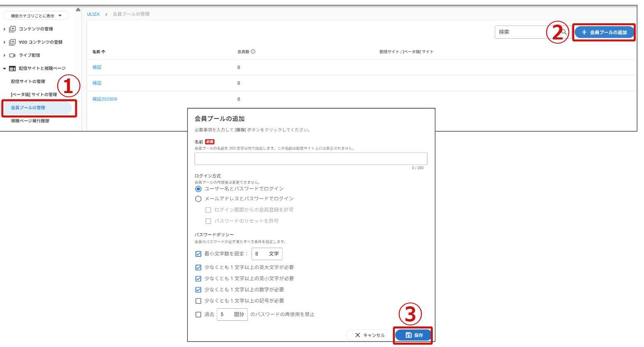Toggle the 最小文字数を設定 checkbox

pyautogui.click(x=198, y=254)
